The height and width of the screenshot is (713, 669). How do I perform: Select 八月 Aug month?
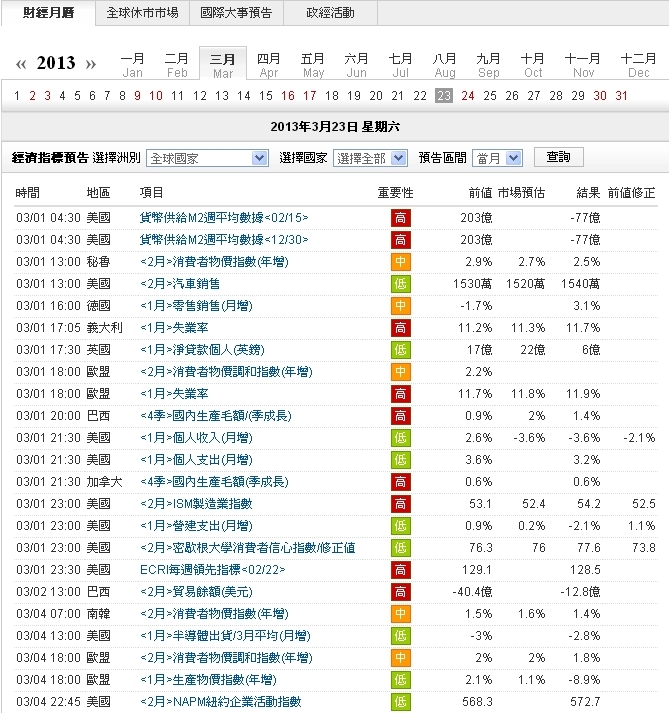point(444,65)
